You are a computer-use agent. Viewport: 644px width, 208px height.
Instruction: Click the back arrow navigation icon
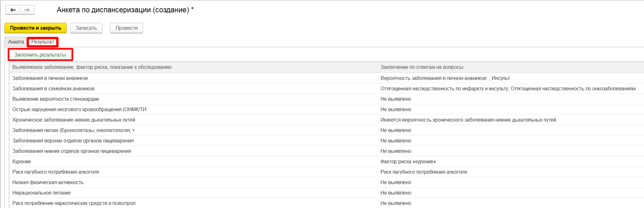tap(13, 10)
